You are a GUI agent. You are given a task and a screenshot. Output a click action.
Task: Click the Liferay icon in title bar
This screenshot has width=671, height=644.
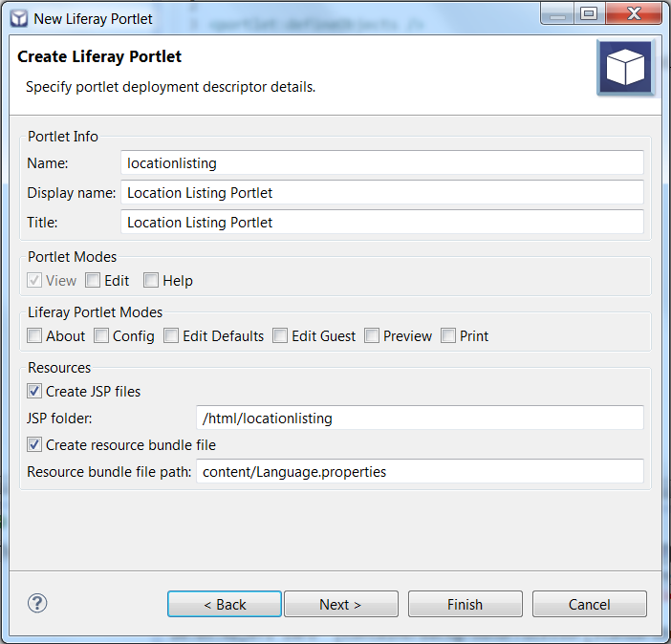[x=19, y=19]
